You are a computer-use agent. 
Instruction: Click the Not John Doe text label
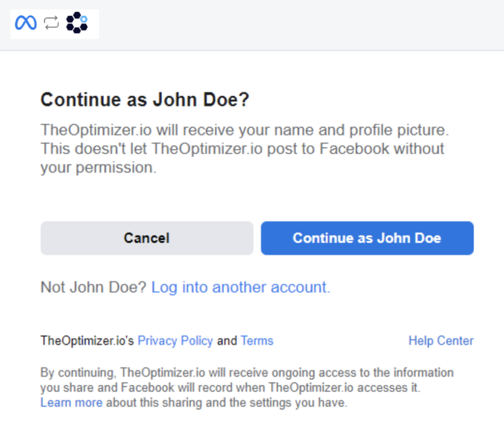click(x=93, y=287)
